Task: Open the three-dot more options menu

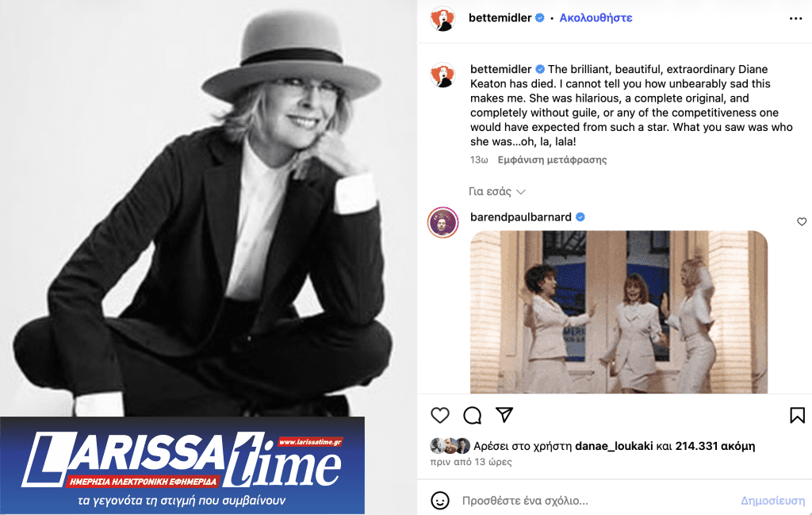Action: point(795,19)
